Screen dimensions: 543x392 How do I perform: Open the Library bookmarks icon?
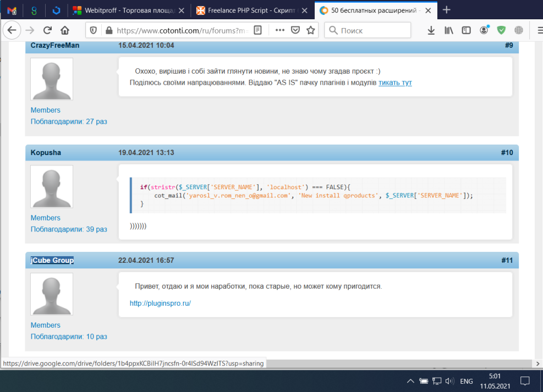point(449,30)
